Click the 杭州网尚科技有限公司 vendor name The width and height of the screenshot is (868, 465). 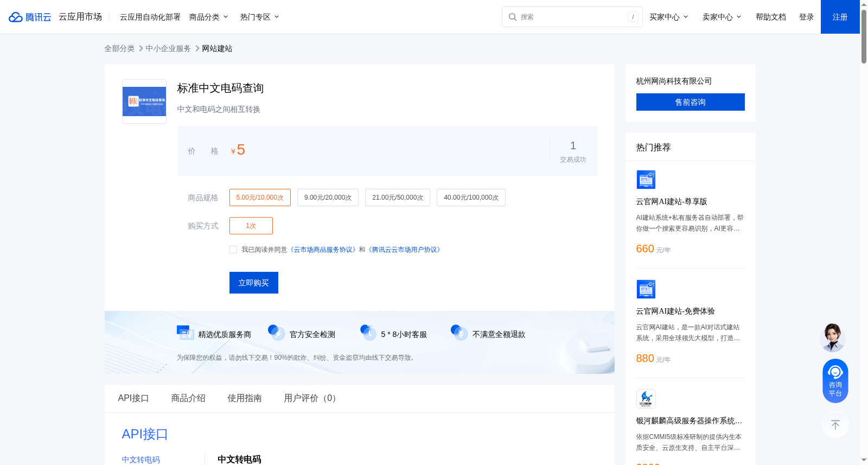point(674,81)
